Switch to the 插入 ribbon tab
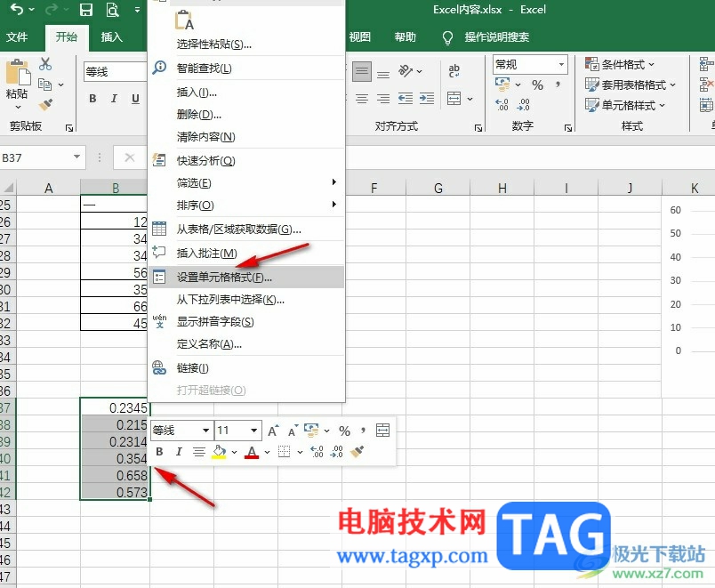This screenshot has width=715, height=588. click(112, 37)
